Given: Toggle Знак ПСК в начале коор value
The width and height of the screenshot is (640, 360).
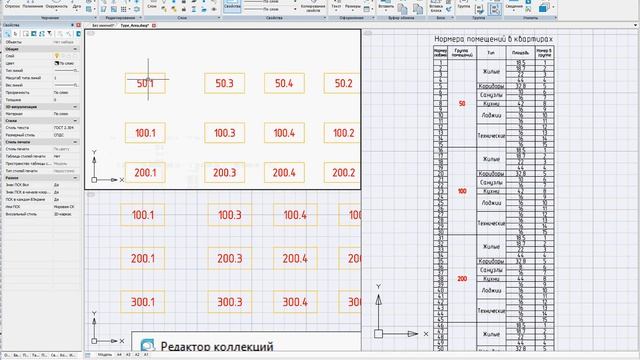Looking at the screenshot, I should 67,192.
